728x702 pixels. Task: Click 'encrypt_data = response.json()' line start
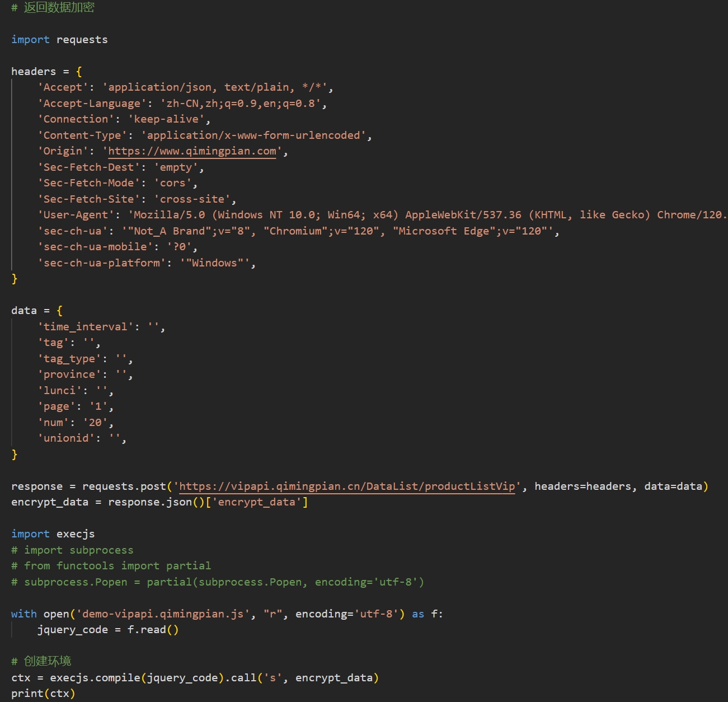[x=50, y=502]
